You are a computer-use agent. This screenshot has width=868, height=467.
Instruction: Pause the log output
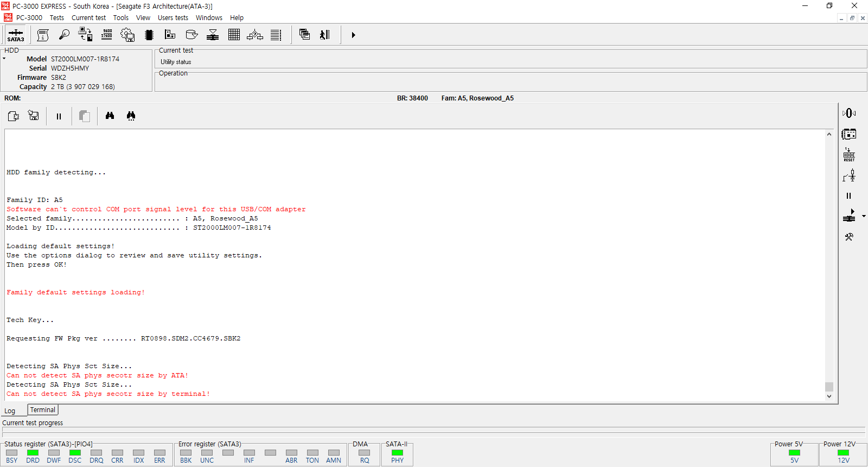coord(59,116)
